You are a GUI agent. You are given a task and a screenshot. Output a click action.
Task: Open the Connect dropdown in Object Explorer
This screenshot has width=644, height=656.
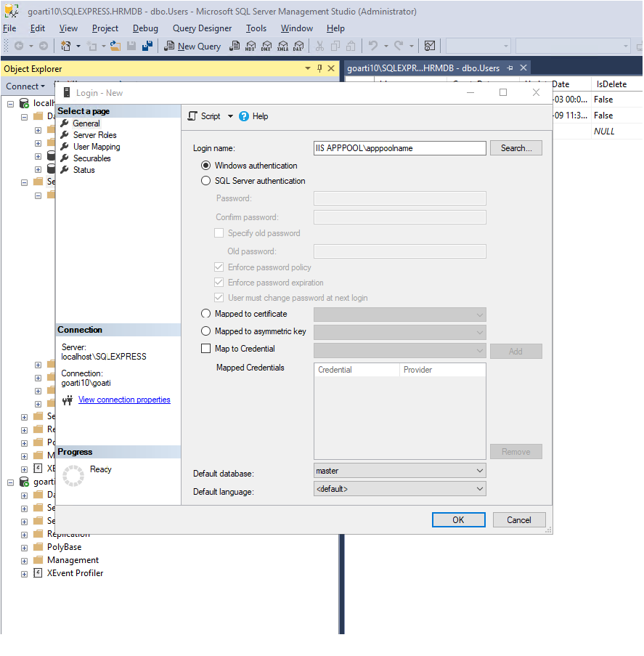[25, 86]
